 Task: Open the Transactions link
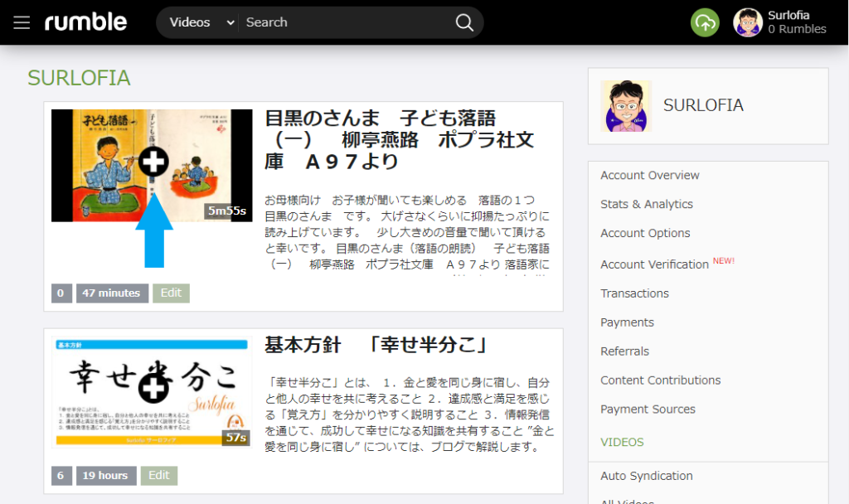tap(634, 293)
